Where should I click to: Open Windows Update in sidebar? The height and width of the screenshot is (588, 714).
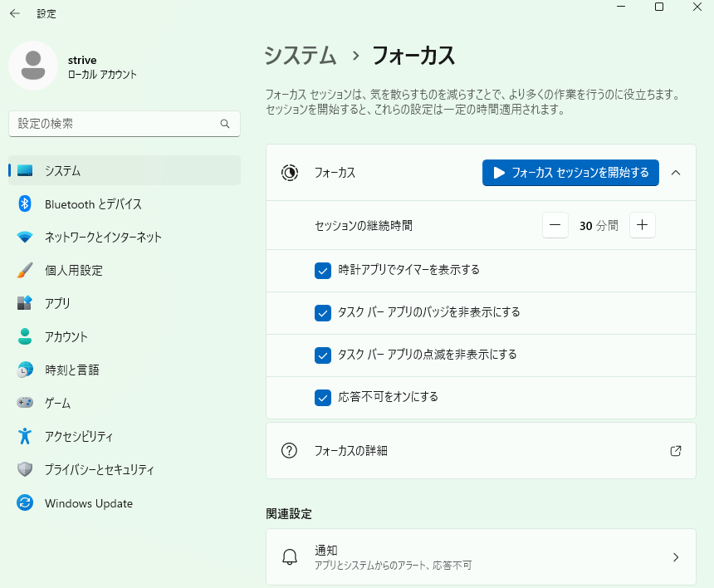[x=125, y=502]
